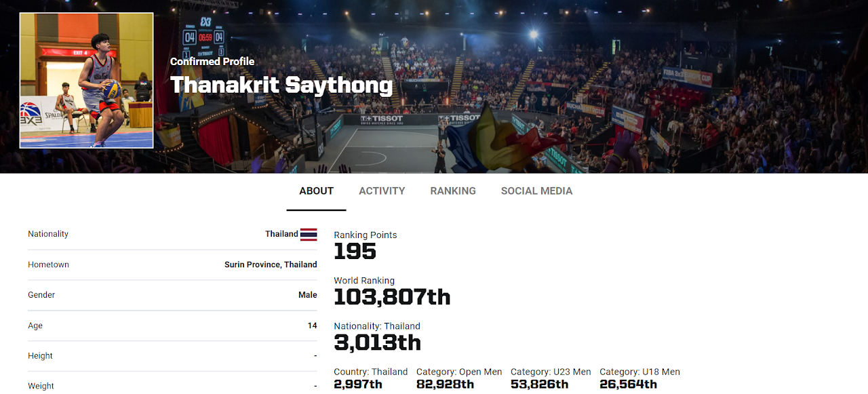Click the Nationality: Thailand 3,013th ranking
868x394 pixels.
(x=377, y=342)
